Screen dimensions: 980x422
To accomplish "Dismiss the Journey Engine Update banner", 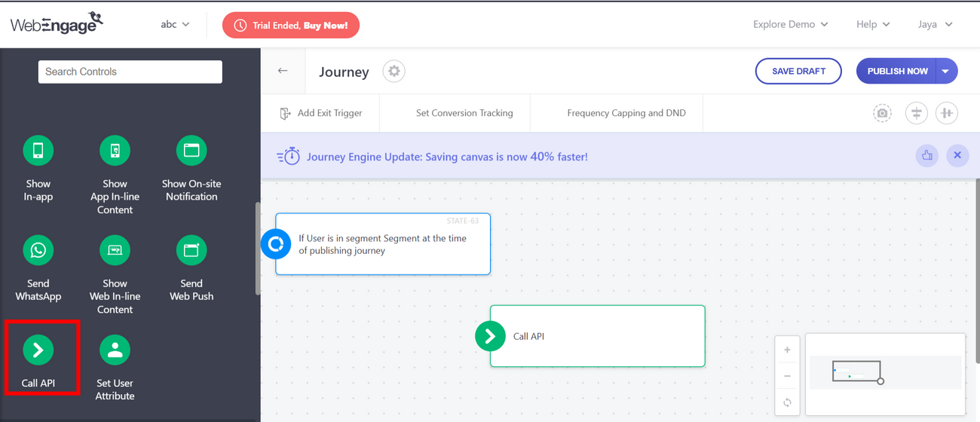I will pyautogui.click(x=957, y=156).
